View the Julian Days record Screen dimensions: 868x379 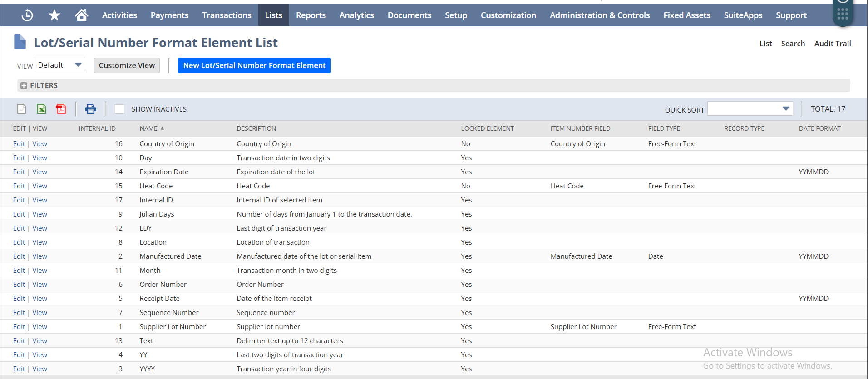pyautogui.click(x=40, y=214)
